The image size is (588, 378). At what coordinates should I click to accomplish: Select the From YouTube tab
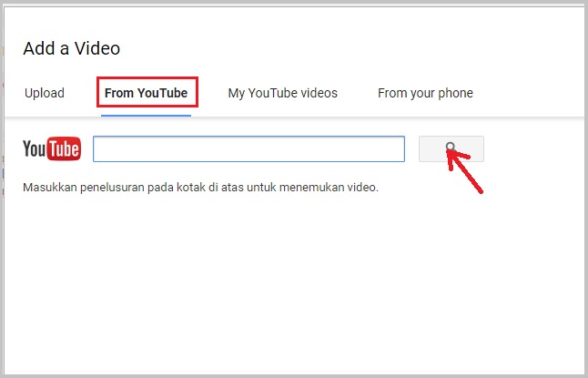tap(146, 93)
